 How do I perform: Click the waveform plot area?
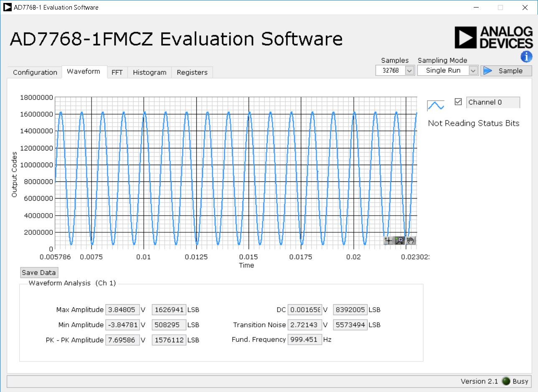(x=236, y=173)
